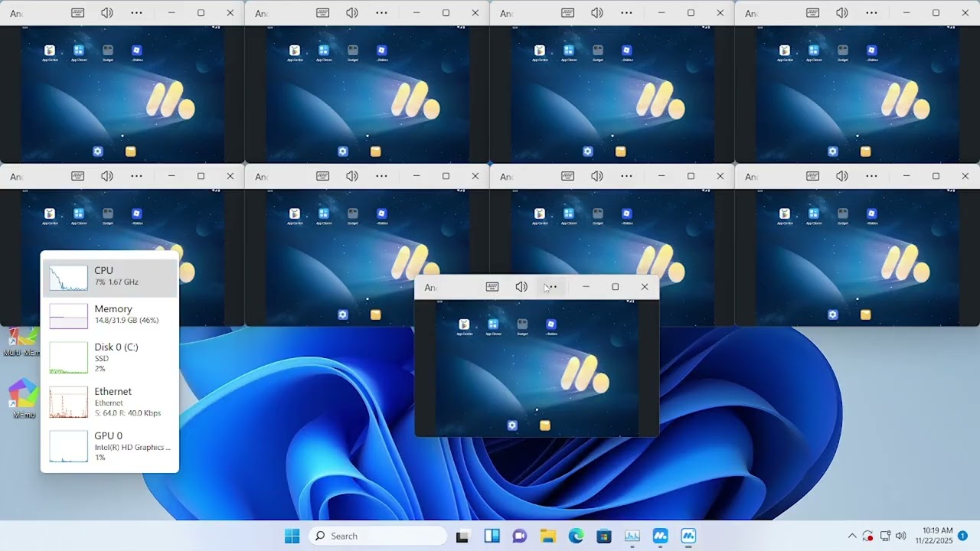Open Android Settings in the bottom-right emulator
Image resolution: width=980 pixels, height=551 pixels.
click(x=832, y=315)
